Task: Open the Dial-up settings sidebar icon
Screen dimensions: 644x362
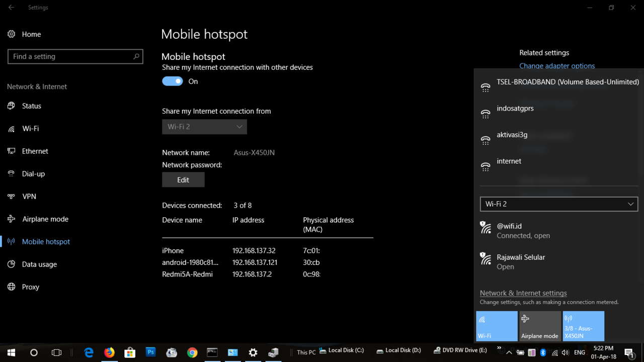Action: [x=11, y=174]
